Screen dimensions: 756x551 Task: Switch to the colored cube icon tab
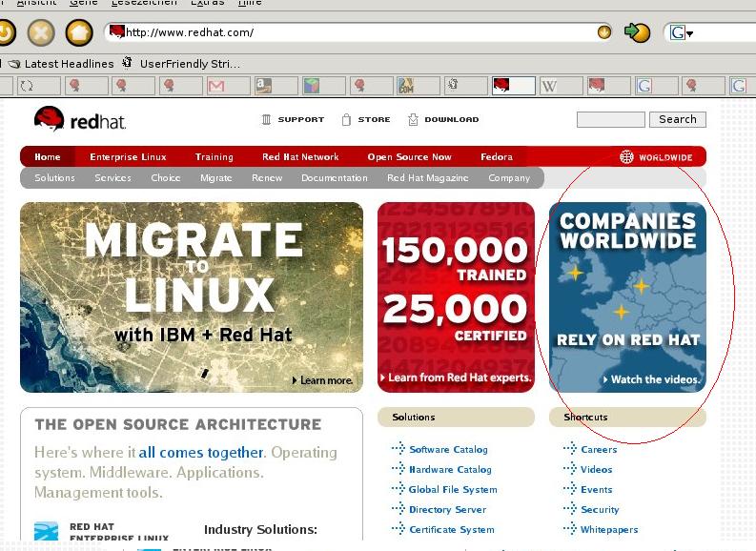pos(323,87)
